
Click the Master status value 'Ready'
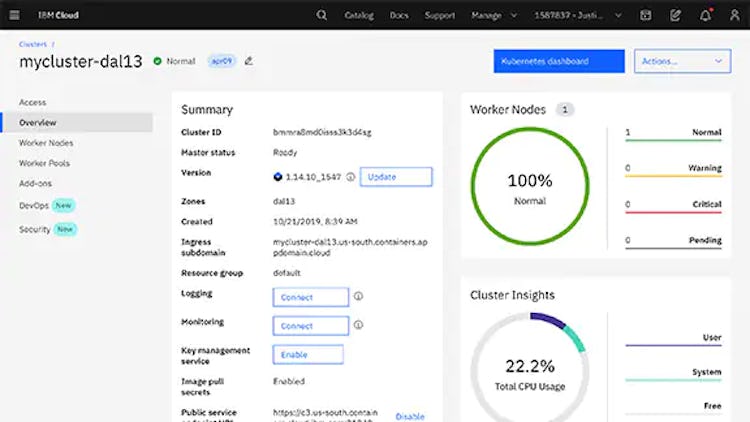click(285, 152)
